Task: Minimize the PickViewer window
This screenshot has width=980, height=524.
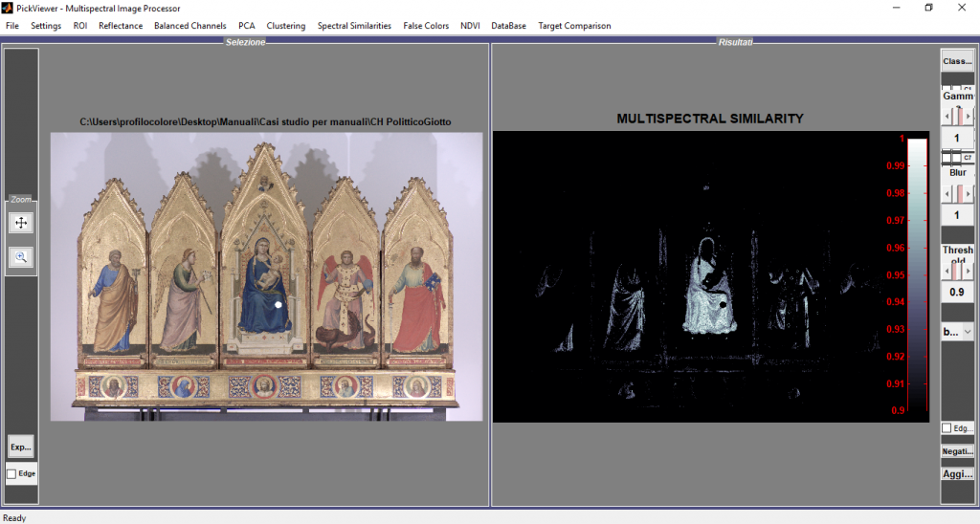Action: tap(896, 8)
